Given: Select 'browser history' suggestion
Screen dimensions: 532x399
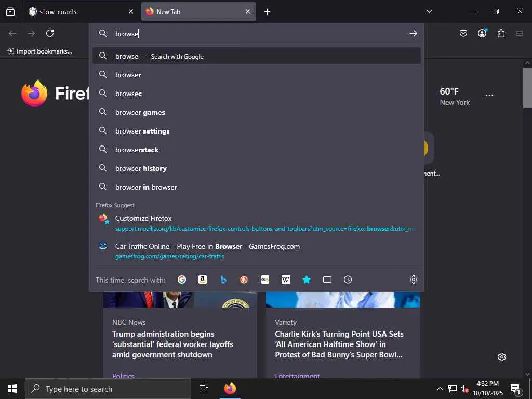Looking at the screenshot, I should pos(257,168).
